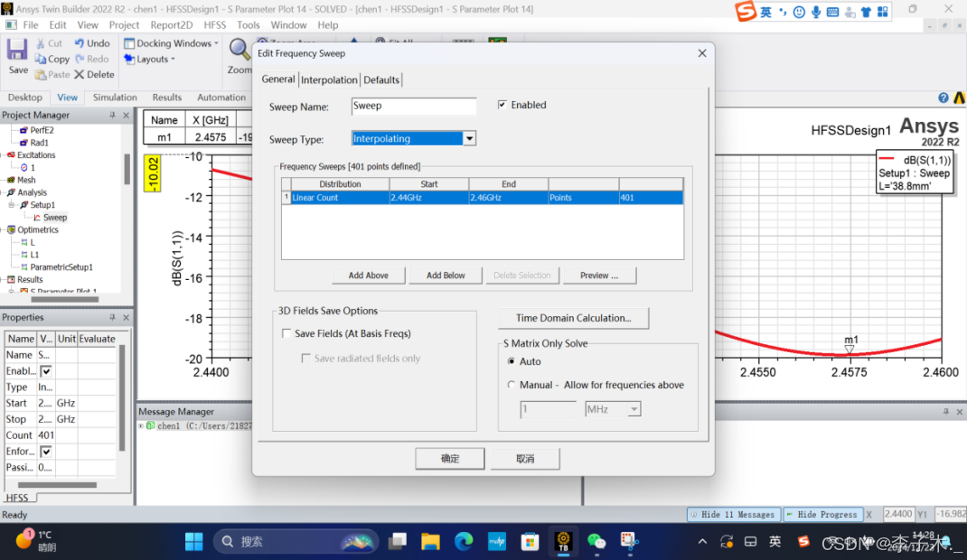Click the Excitations node icon
Image resolution: width=967 pixels, height=560 pixels.
click(11, 155)
